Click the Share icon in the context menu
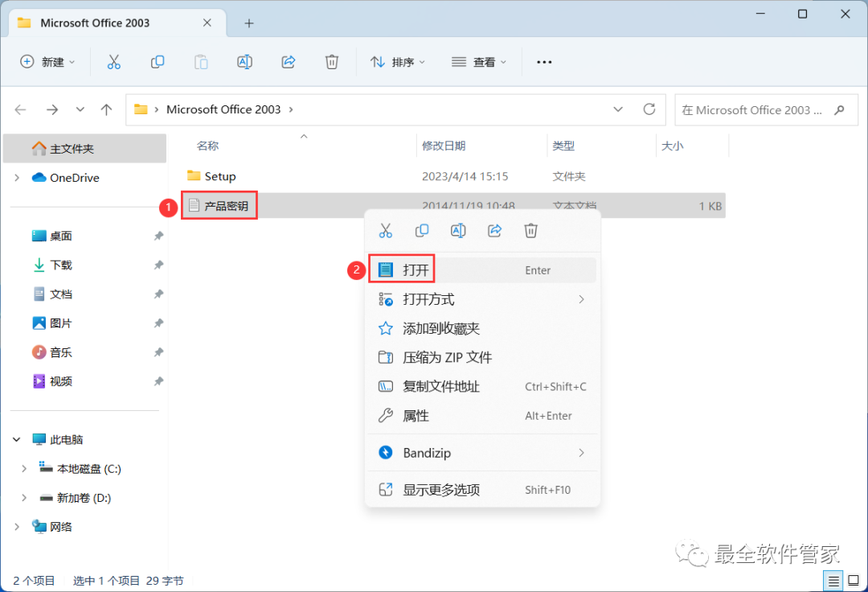This screenshot has width=868, height=592. [x=494, y=230]
